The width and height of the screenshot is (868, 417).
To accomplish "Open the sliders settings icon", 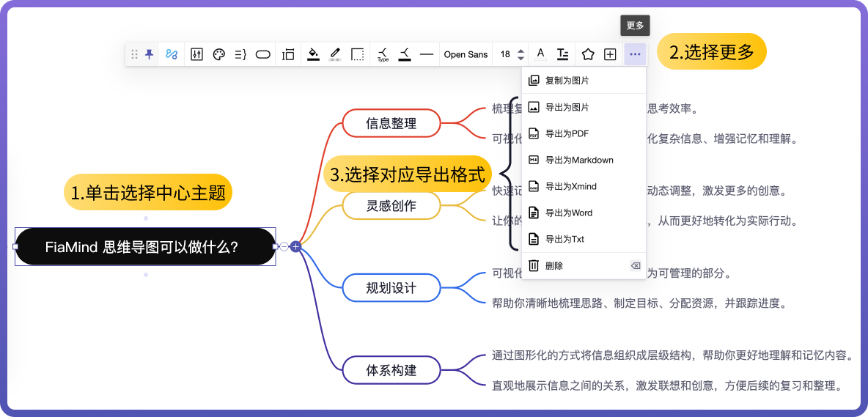I will pos(196,54).
